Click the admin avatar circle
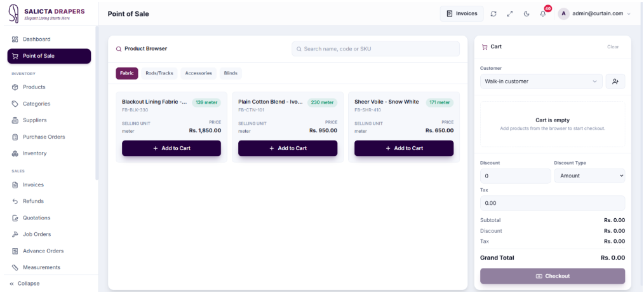Image resolution: width=644 pixels, height=292 pixels. (563, 13)
